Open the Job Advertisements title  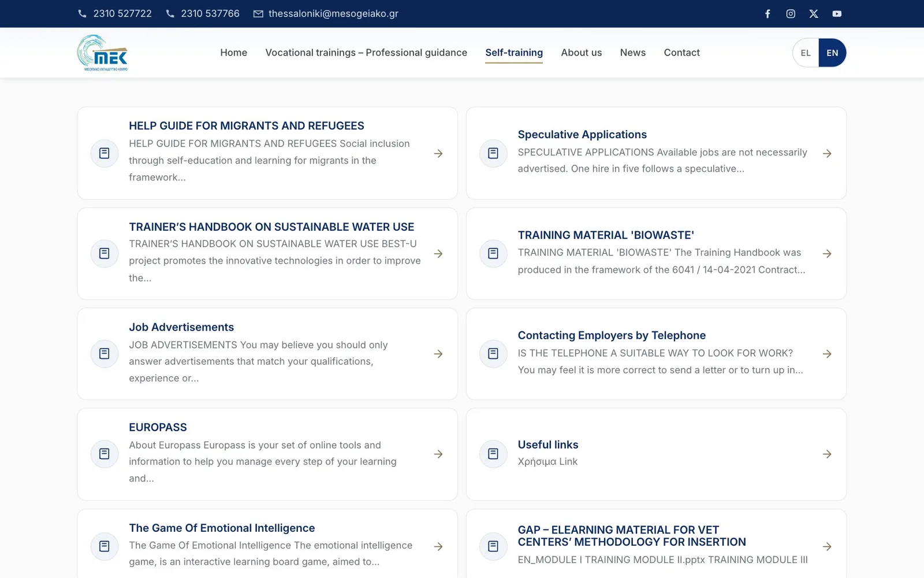181,327
